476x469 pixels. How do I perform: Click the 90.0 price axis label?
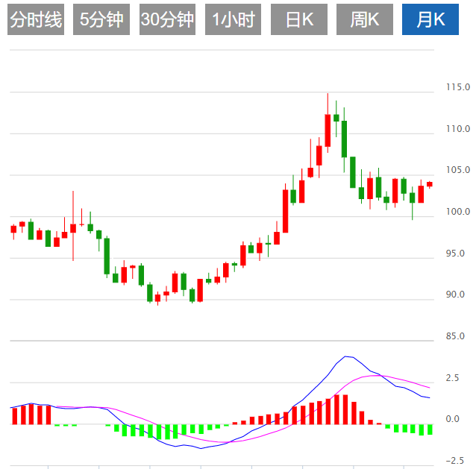[x=455, y=295]
